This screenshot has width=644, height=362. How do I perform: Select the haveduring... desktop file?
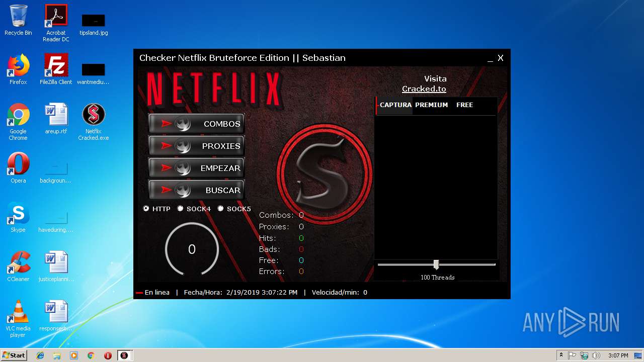(56, 222)
